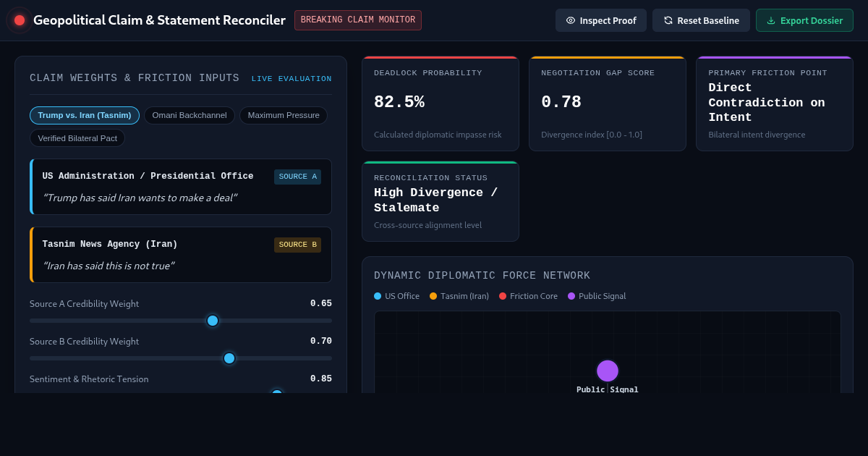Open the Inspect Proof view
The width and height of the screenshot is (868, 456).
coord(601,20)
